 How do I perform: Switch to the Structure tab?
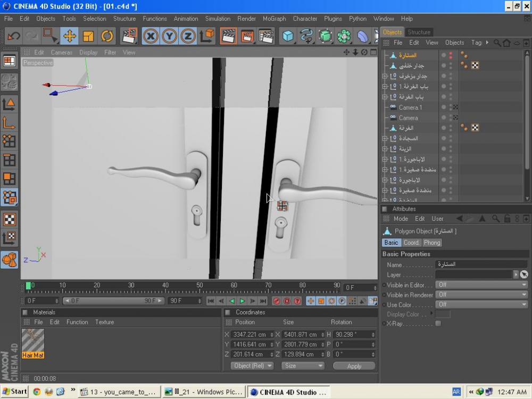pyautogui.click(x=419, y=32)
